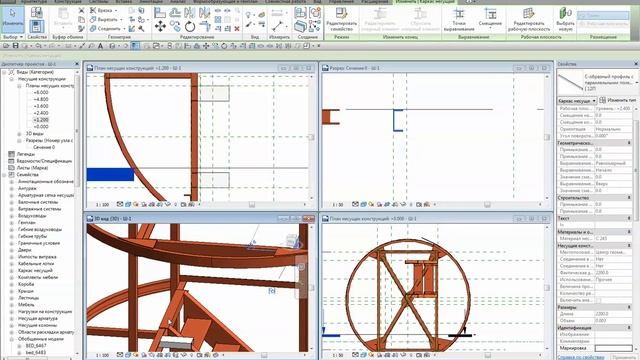Select Сечение 0 section in browser
Image resolution: width=640 pixels, height=360 pixels.
click(x=44, y=147)
